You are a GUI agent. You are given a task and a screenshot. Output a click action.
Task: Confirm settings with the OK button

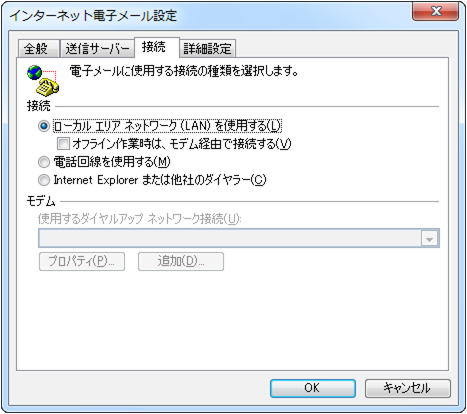[x=313, y=388]
